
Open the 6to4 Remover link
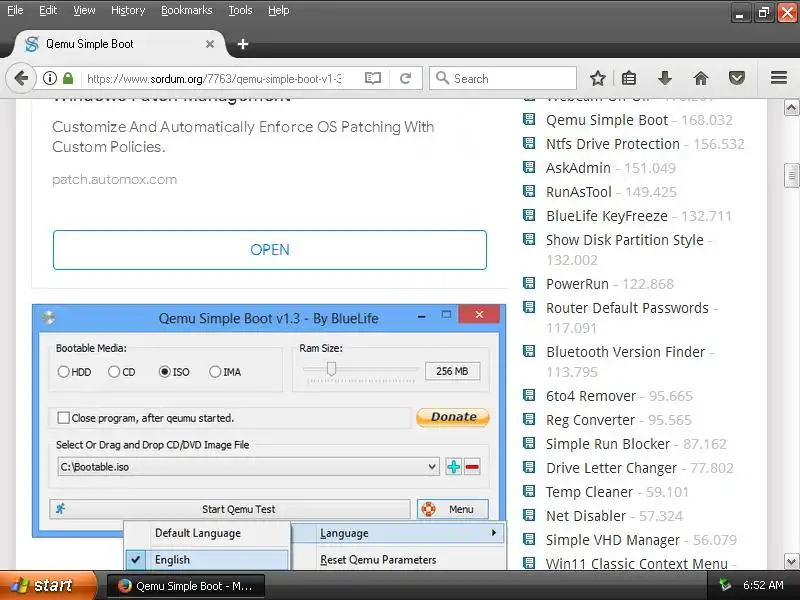pyautogui.click(x=591, y=396)
